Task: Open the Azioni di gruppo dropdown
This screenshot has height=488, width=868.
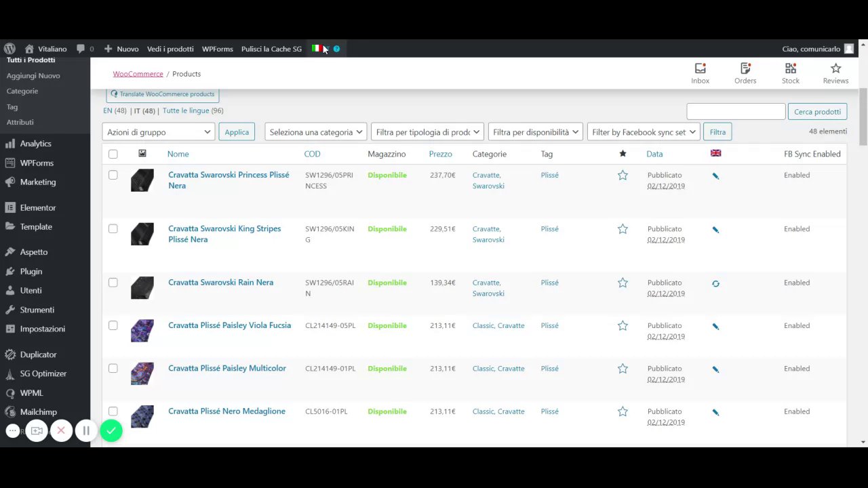Action: click(159, 132)
